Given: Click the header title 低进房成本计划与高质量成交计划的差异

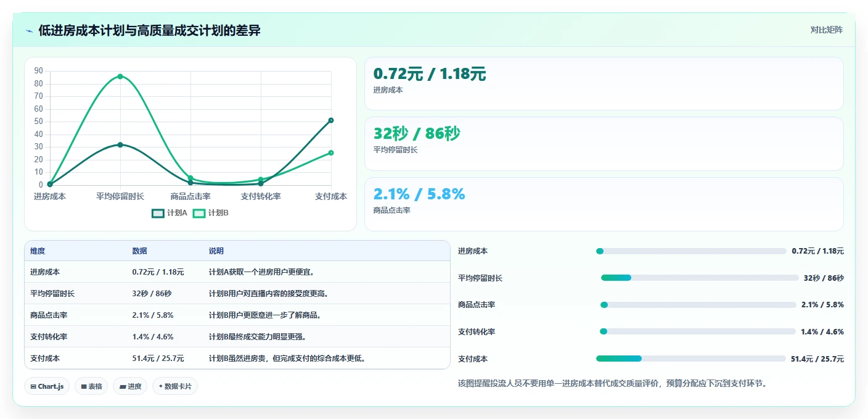Looking at the screenshot, I should (149, 31).
